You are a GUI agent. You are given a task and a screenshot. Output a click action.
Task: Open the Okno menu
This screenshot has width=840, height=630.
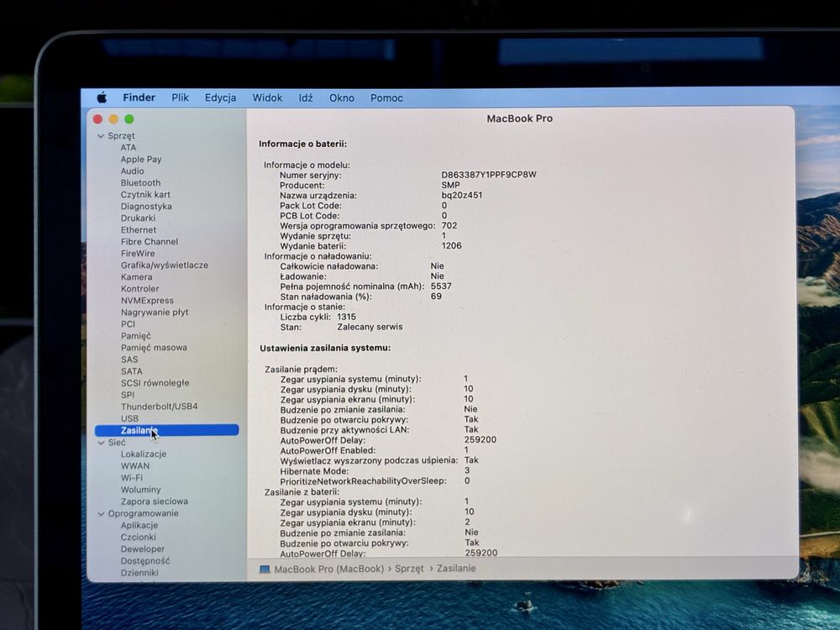(341, 98)
